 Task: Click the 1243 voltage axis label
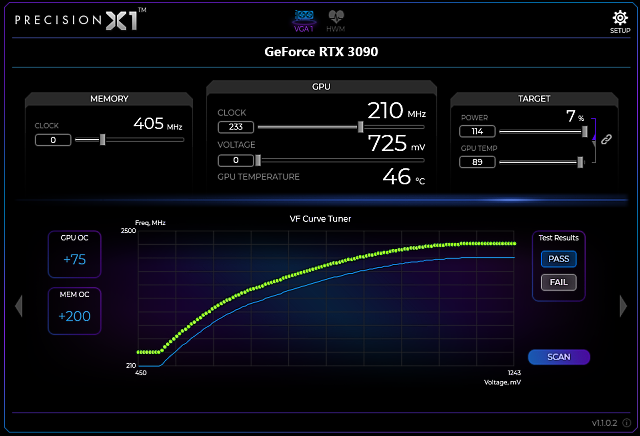(514, 372)
